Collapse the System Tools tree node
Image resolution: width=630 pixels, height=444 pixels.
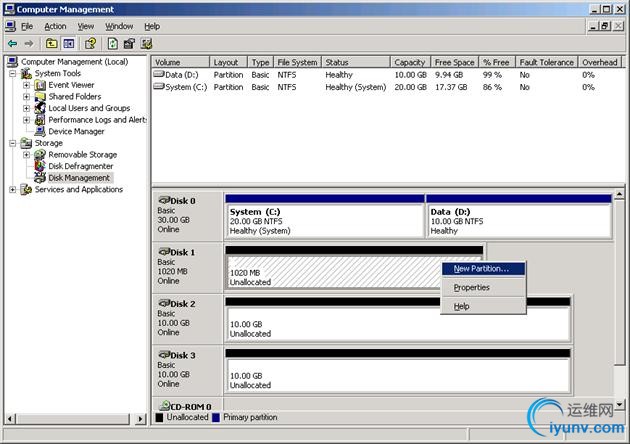(13, 74)
